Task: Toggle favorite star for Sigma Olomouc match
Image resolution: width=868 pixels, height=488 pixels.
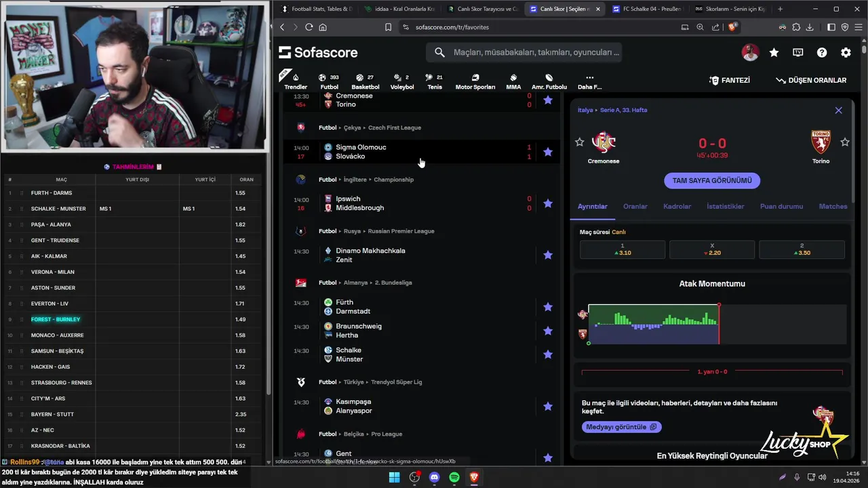Action: point(548,152)
